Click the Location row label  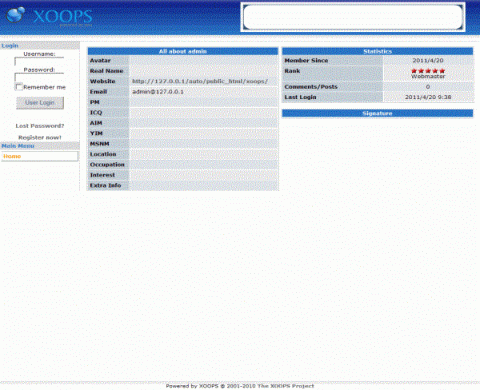pos(103,154)
